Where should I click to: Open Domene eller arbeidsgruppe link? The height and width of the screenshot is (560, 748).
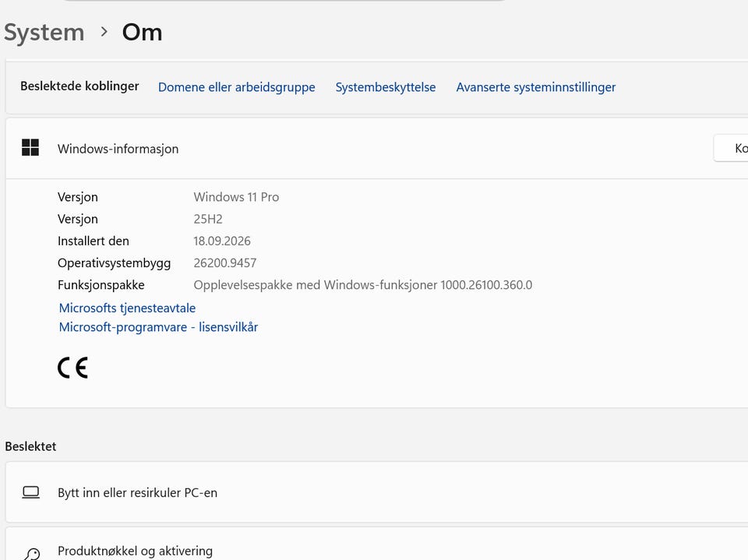click(x=237, y=87)
